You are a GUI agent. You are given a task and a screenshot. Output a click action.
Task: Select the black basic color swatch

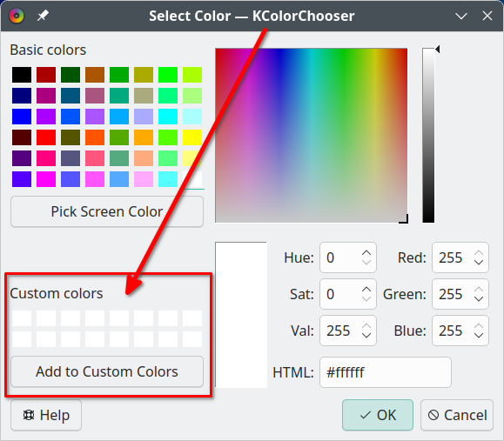pos(22,75)
